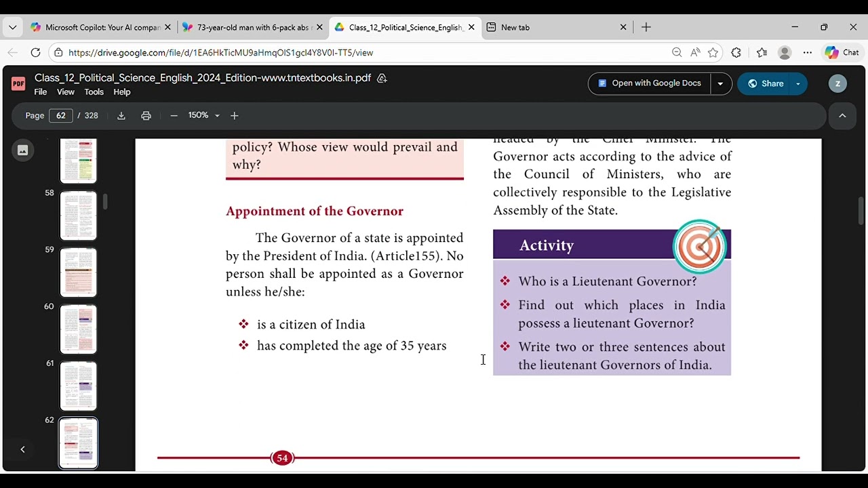868x488 pixels.
Task: Reload the page
Action: tap(35, 52)
